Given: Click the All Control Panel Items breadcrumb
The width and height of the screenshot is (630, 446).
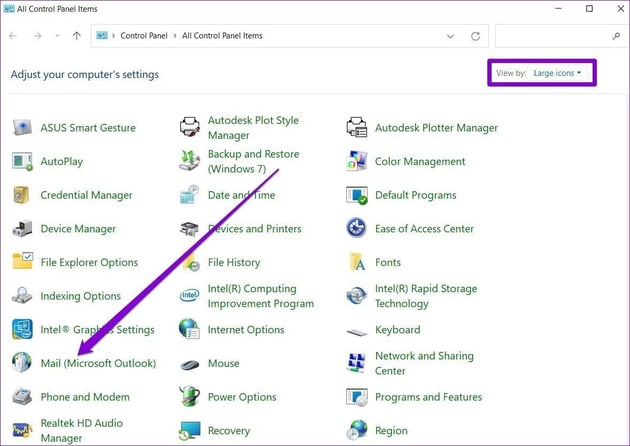Looking at the screenshot, I should coord(222,36).
